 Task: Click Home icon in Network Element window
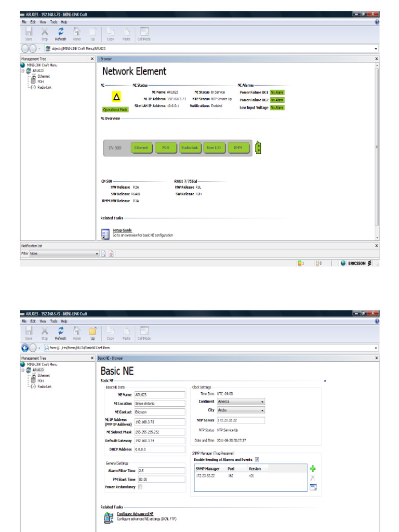point(77,32)
